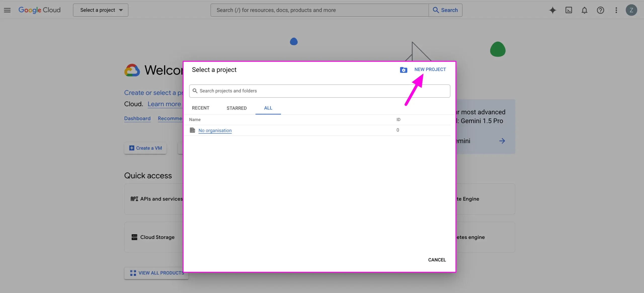Click the manage resources folder icon
Image resolution: width=644 pixels, height=293 pixels.
pyautogui.click(x=404, y=70)
